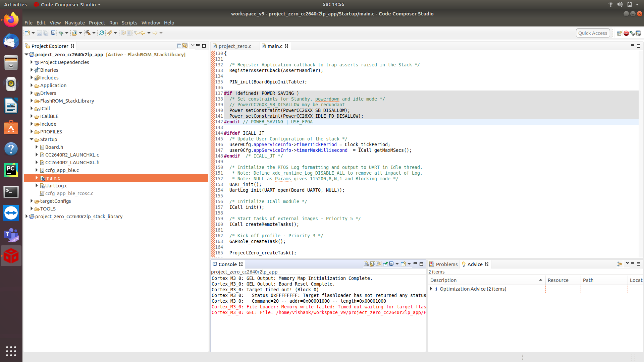Toggle Word Wrap in Console toolbar
The image size is (644, 362).
coord(379,264)
